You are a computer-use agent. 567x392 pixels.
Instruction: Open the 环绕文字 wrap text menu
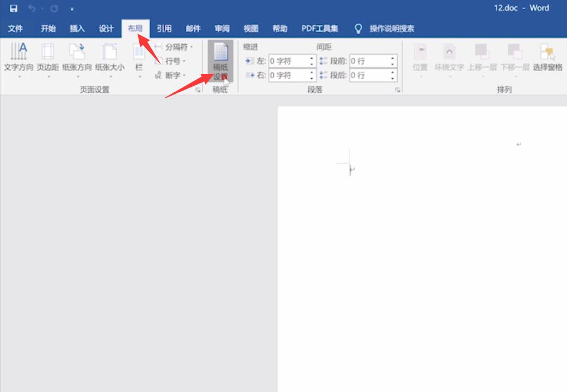(449, 61)
